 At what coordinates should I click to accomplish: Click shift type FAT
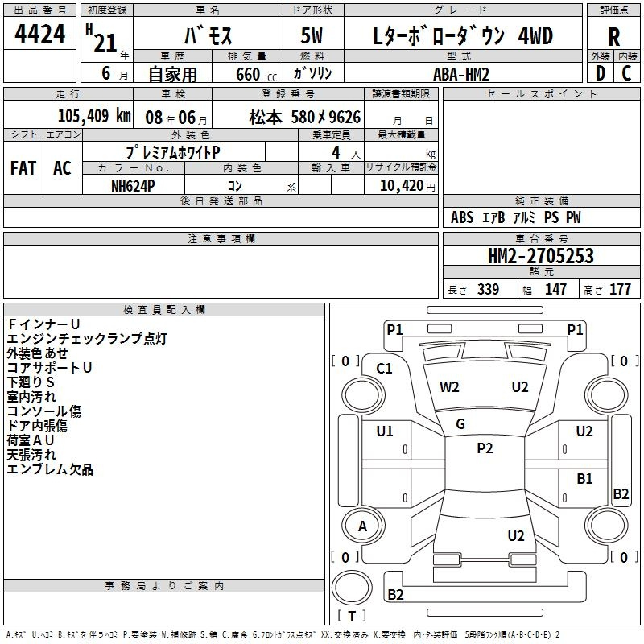(23, 168)
